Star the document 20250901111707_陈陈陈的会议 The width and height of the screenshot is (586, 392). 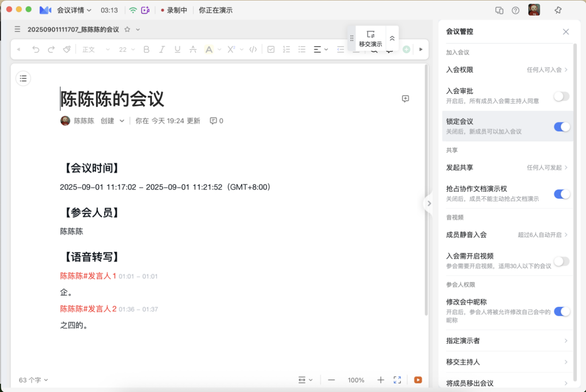(127, 29)
